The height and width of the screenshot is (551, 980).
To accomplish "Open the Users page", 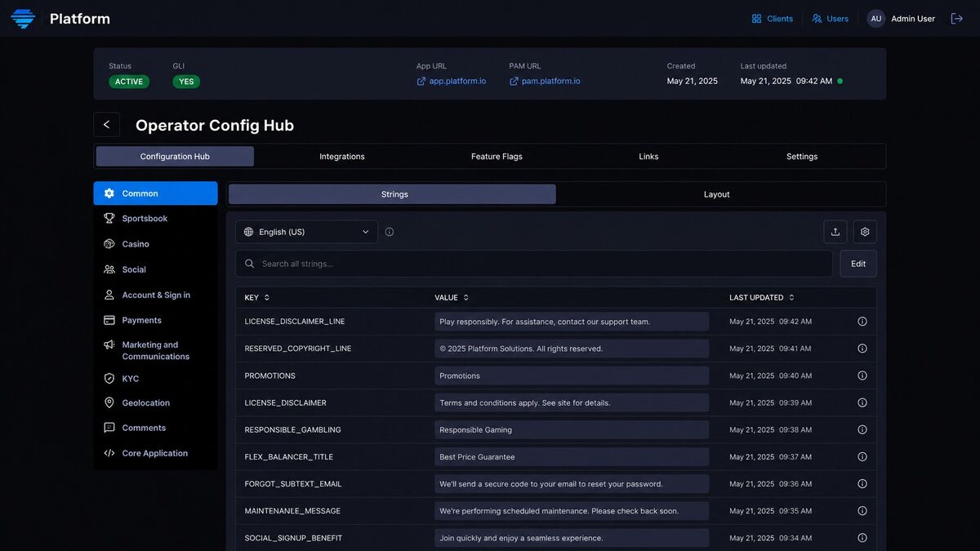I will [830, 19].
